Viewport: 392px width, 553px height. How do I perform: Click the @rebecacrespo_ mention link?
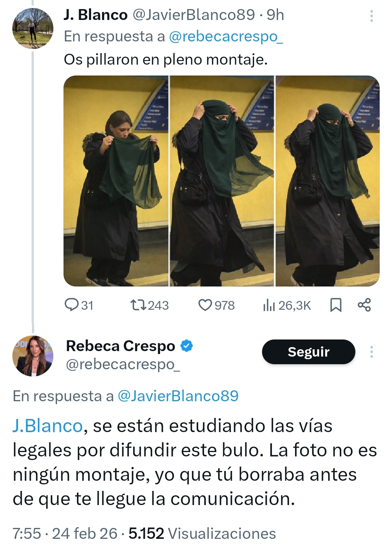[226, 36]
